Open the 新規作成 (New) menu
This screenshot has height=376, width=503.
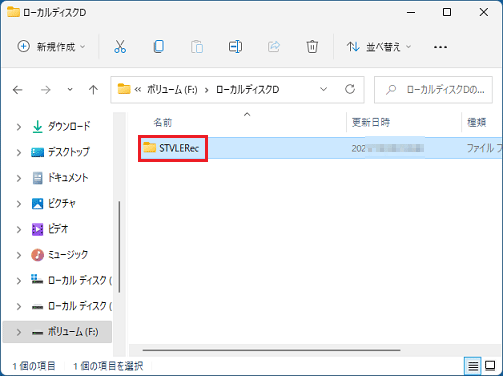51,47
